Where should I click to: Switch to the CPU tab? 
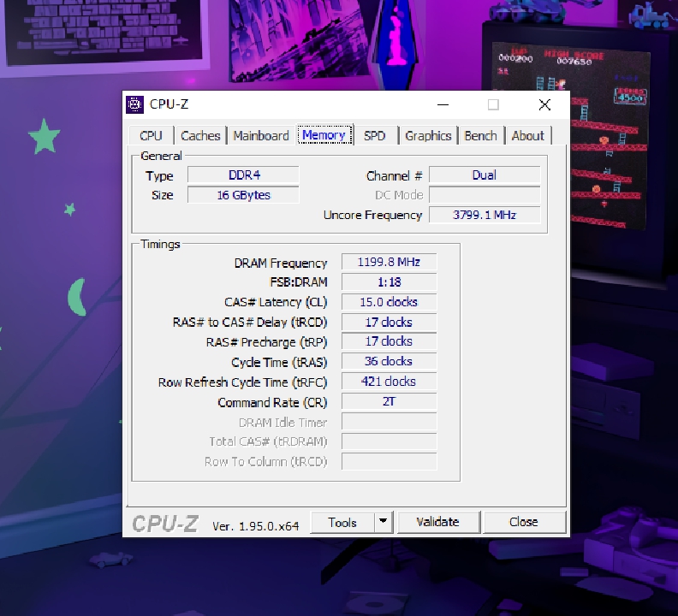(151, 136)
